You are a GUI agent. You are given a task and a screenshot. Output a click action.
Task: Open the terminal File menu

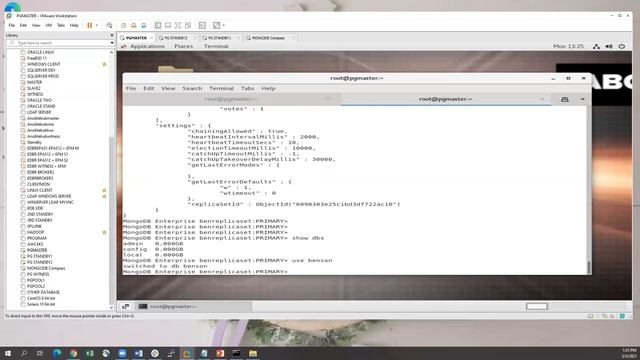(131, 88)
